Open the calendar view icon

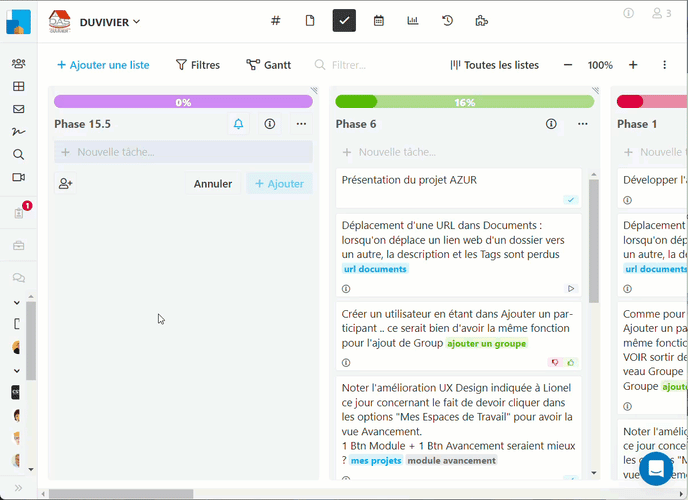coord(379,20)
